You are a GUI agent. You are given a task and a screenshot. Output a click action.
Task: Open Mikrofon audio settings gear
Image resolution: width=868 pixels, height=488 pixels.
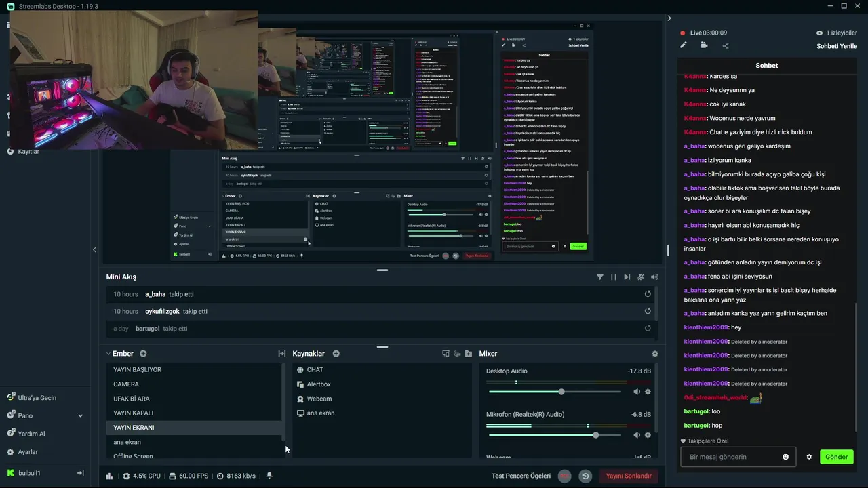pyautogui.click(x=648, y=435)
